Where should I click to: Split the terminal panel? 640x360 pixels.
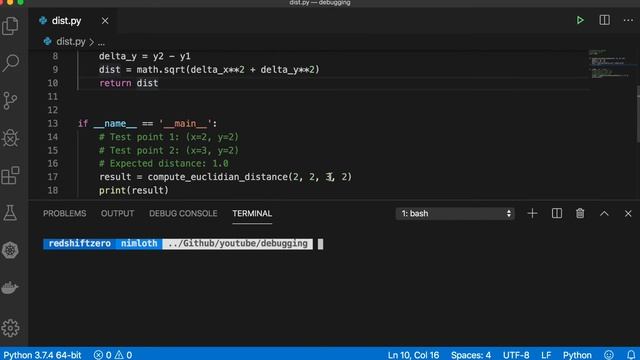pos(557,213)
